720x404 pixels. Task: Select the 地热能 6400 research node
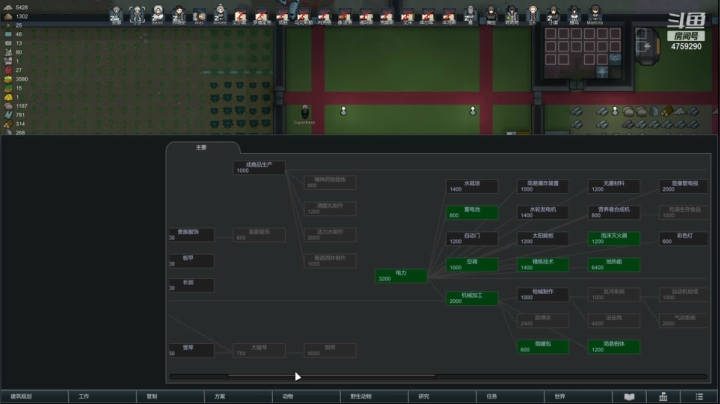(x=614, y=264)
